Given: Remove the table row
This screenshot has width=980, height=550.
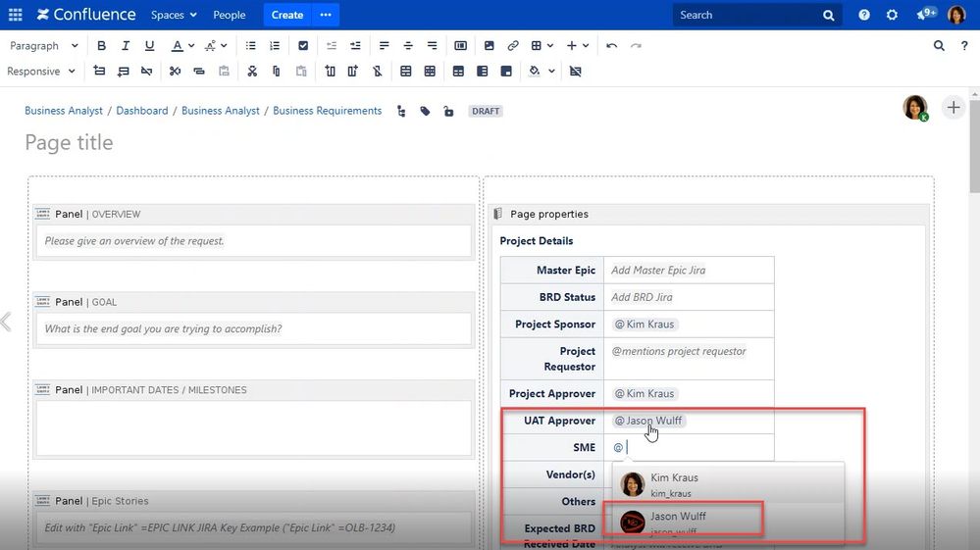Looking at the screenshot, I should 147,72.
